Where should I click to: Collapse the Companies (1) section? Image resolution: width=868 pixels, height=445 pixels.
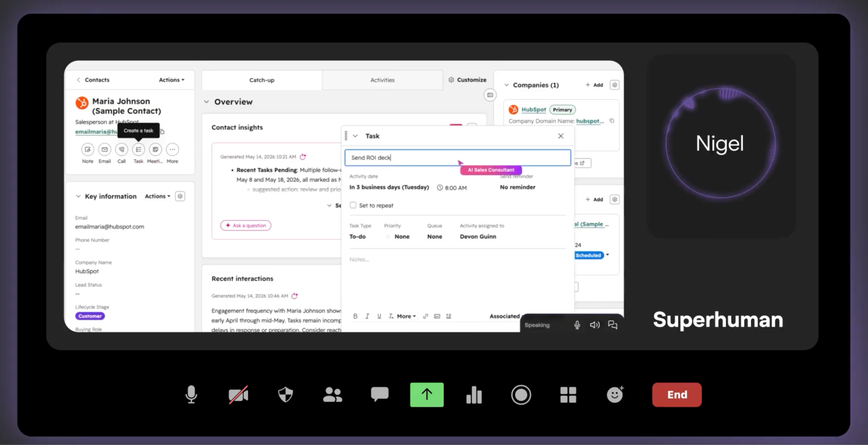coord(506,85)
